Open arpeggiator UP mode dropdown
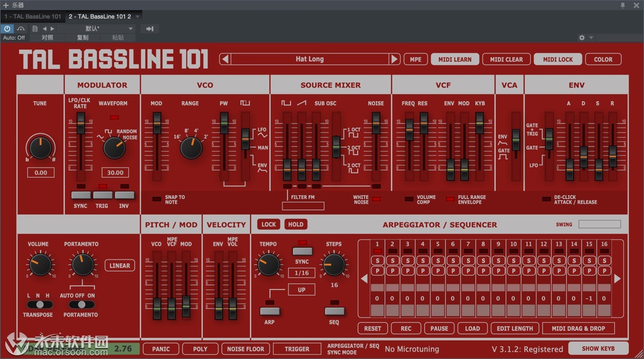This screenshot has width=644, height=359. [x=302, y=290]
